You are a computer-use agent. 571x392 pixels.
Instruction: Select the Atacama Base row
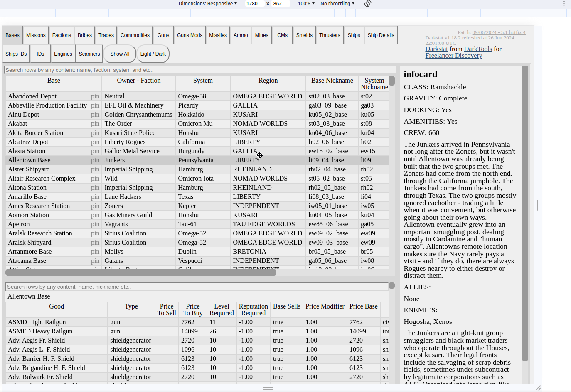tap(197, 261)
